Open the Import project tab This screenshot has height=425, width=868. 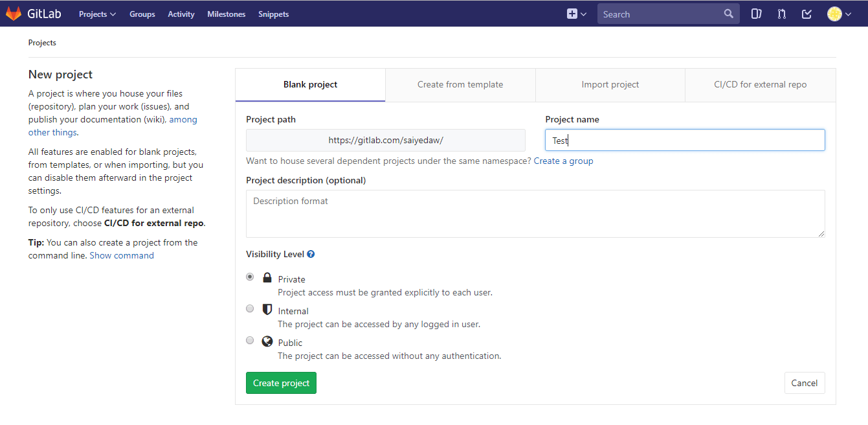(610, 84)
